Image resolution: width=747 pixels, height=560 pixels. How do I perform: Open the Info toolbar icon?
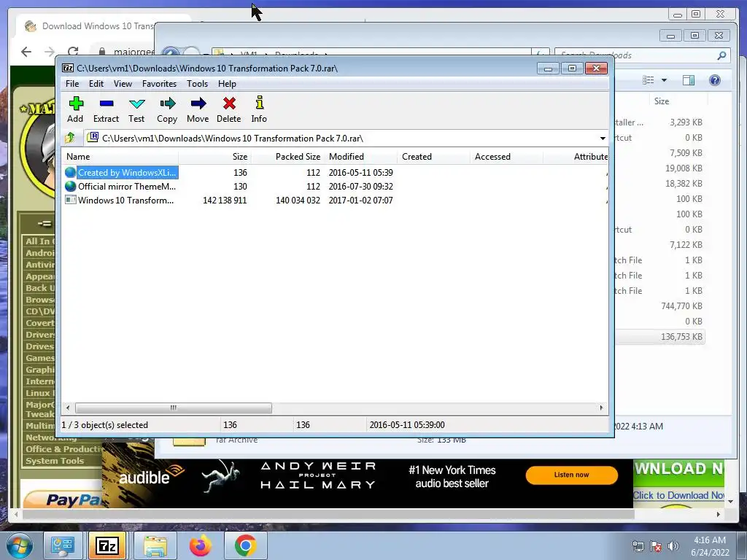(259, 103)
